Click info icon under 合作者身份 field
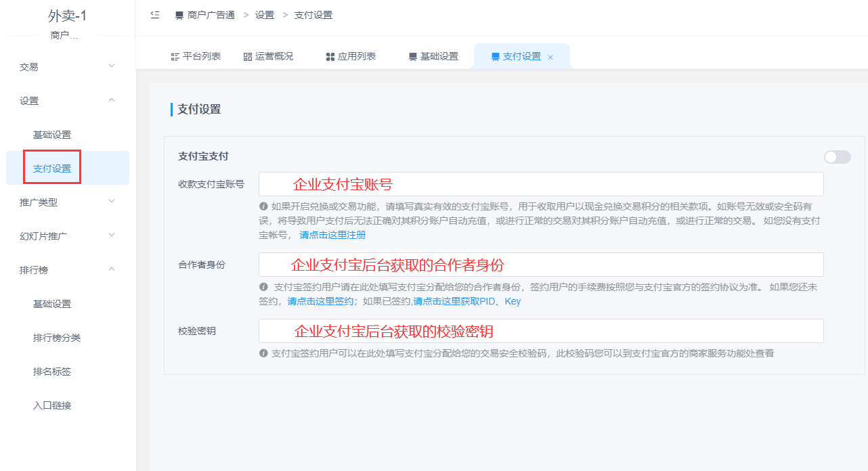The image size is (868, 471). tap(263, 287)
